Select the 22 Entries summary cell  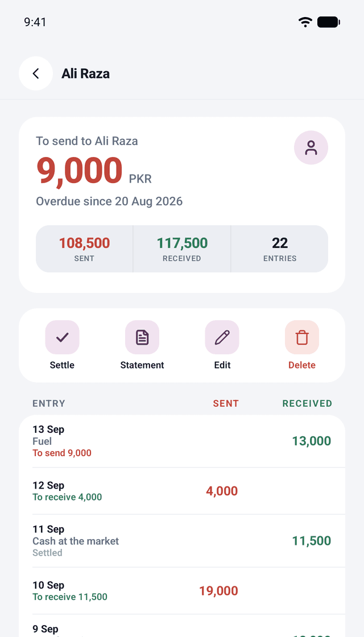pos(279,249)
